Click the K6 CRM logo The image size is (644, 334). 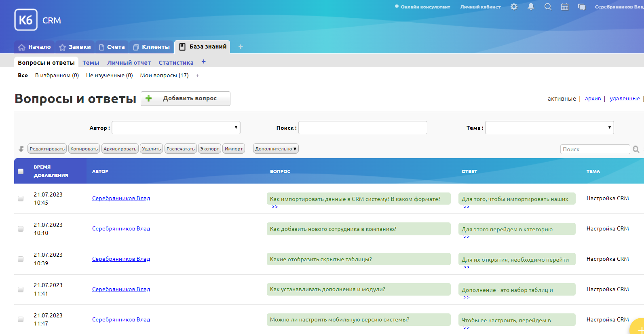click(26, 20)
